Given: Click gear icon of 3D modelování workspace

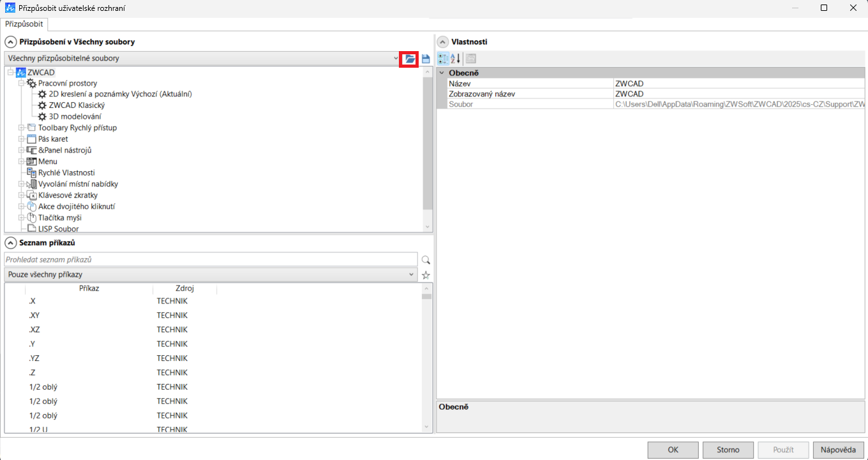Looking at the screenshot, I should [43, 117].
